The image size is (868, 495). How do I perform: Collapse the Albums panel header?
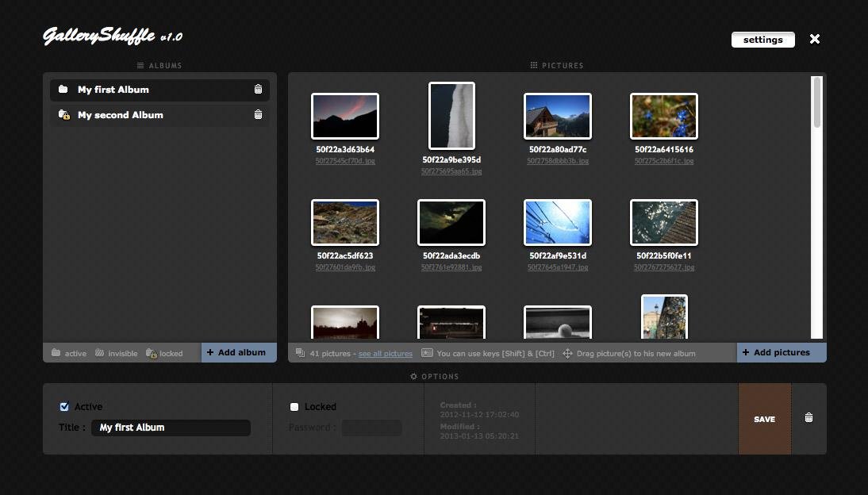(x=159, y=65)
